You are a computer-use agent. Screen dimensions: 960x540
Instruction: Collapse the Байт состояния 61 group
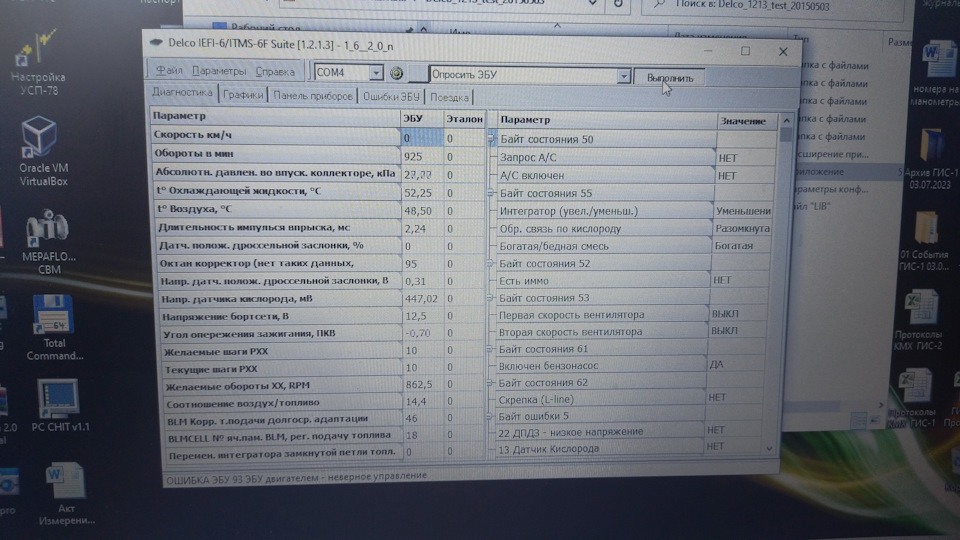tap(489, 349)
